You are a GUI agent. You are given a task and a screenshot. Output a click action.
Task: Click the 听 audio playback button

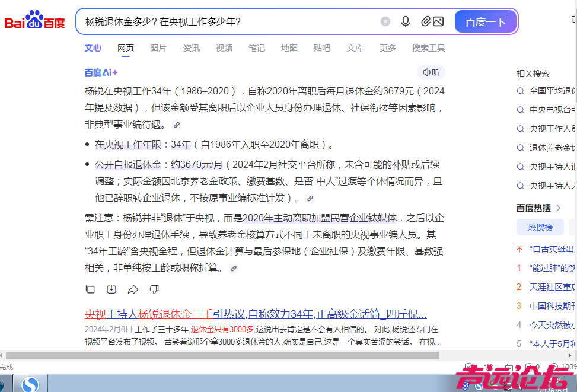click(x=431, y=72)
